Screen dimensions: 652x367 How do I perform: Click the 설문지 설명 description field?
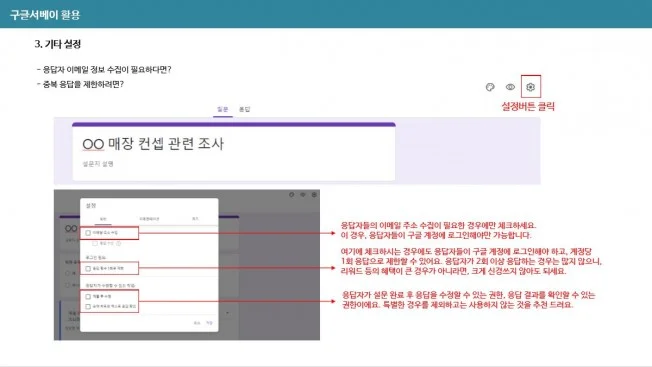click(98, 164)
